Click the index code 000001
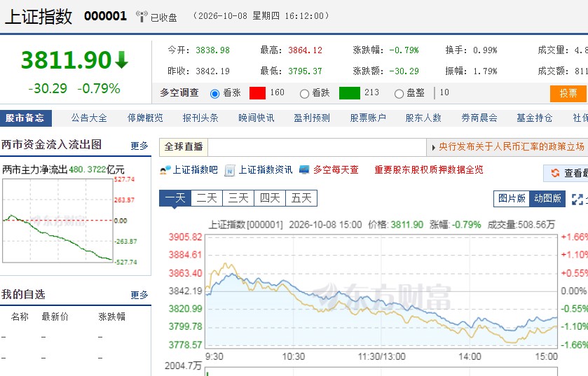 tap(105, 16)
